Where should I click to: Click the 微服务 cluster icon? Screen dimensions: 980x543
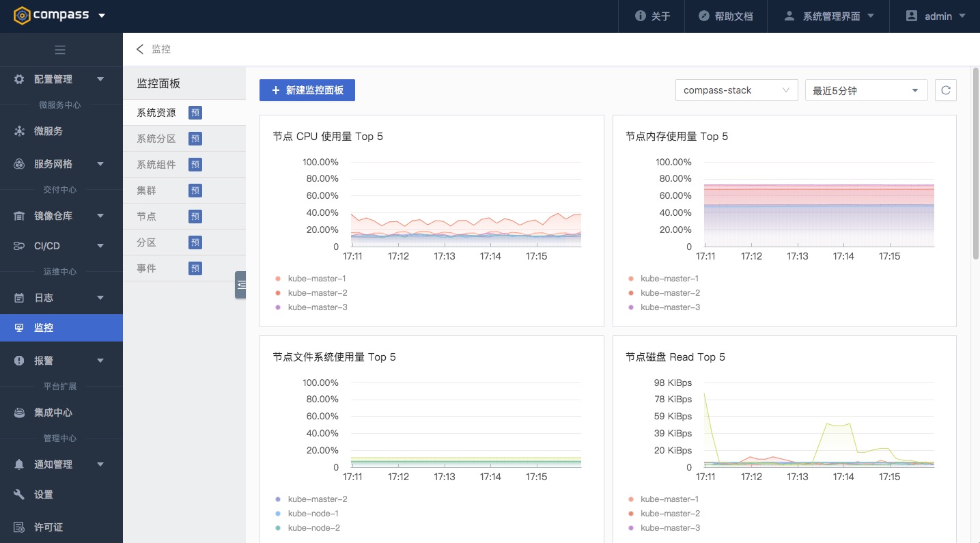[x=19, y=131]
